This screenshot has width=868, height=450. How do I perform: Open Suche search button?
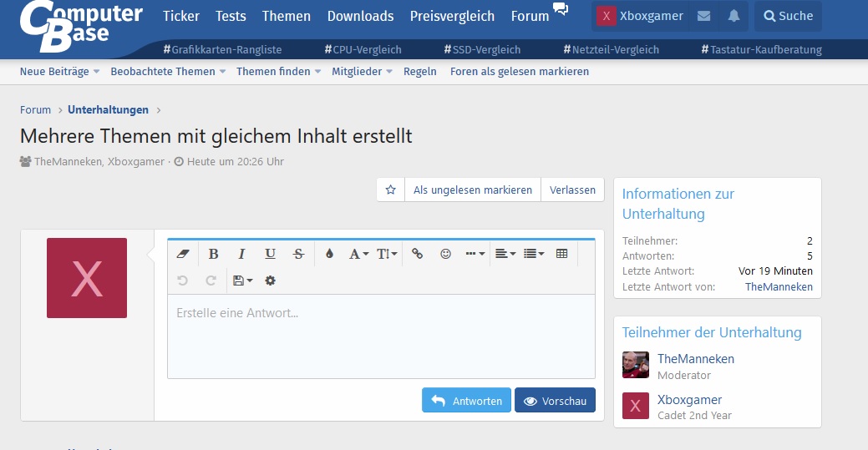tap(789, 16)
